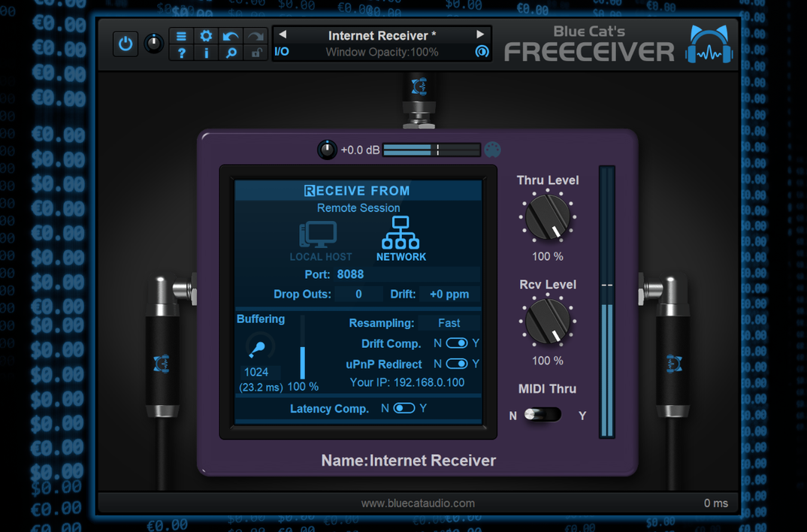Screen dimensions: 807x532
Task: Click the Thru Level 100 % value
Action: [548, 256]
